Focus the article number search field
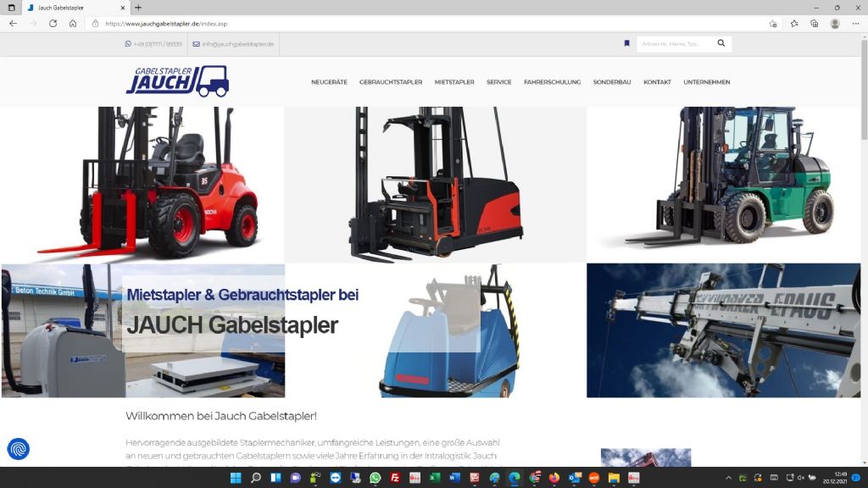The width and height of the screenshot is (868, 488). pos(676,44)
